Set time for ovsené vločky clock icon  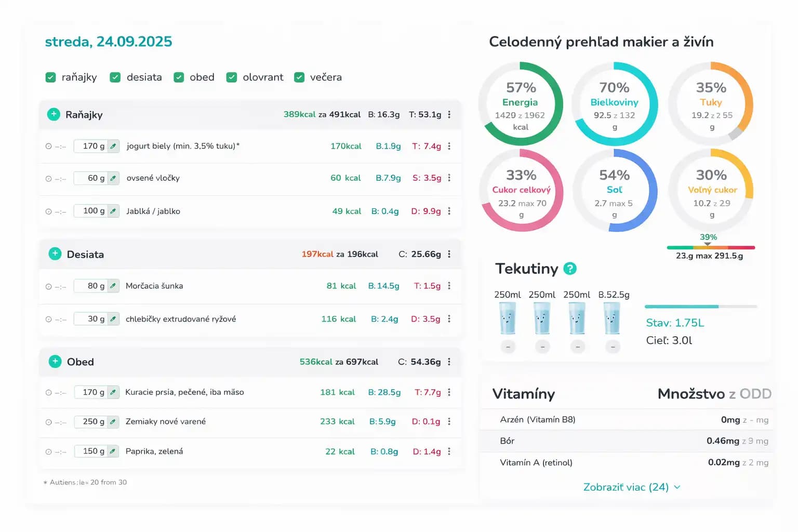pyautogui.click(x=49, y=178)
